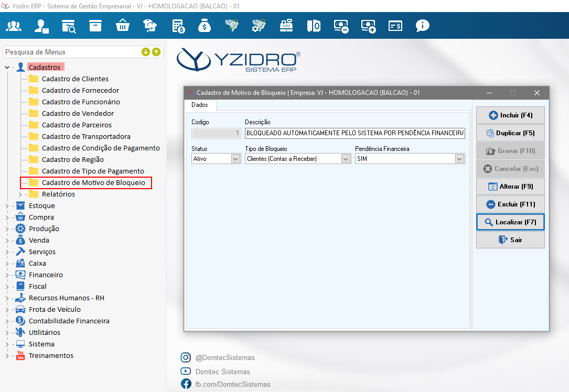Click the Sair button
The width and height of the screenshot is (569, 392).
pos(510,239)
